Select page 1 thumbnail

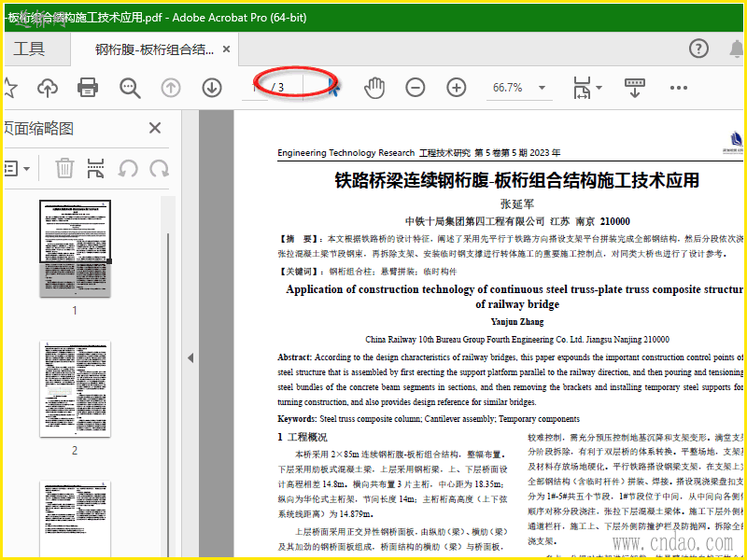76,248
